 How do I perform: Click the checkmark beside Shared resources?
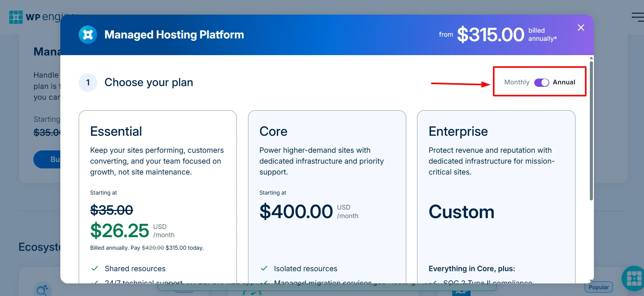(95, 268)
